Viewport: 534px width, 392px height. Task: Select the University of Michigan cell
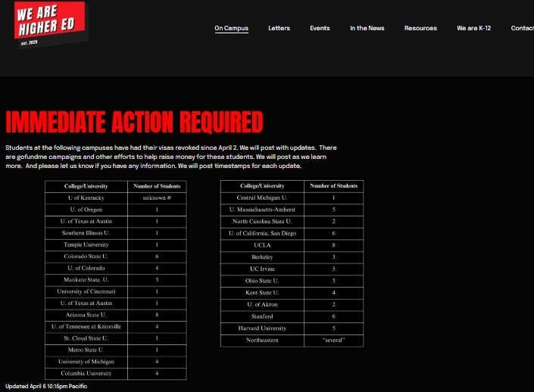point(86,362)
